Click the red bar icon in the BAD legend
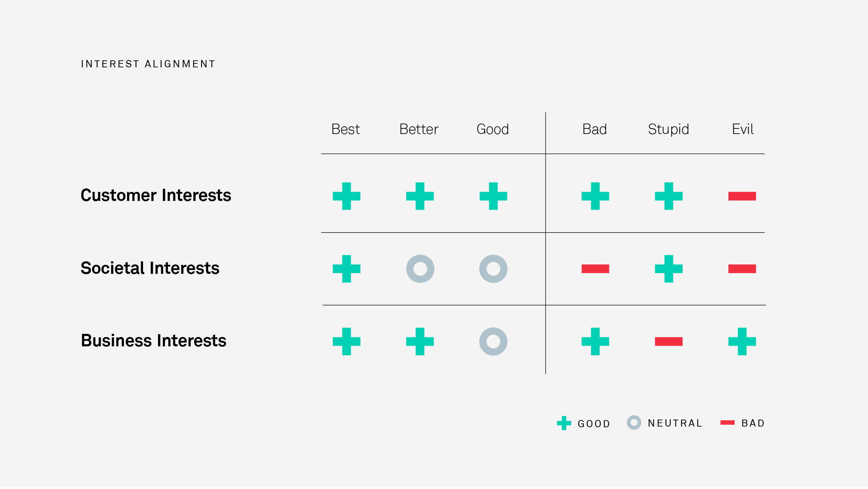This screenshot has height=489, width=868. point(727,422)
